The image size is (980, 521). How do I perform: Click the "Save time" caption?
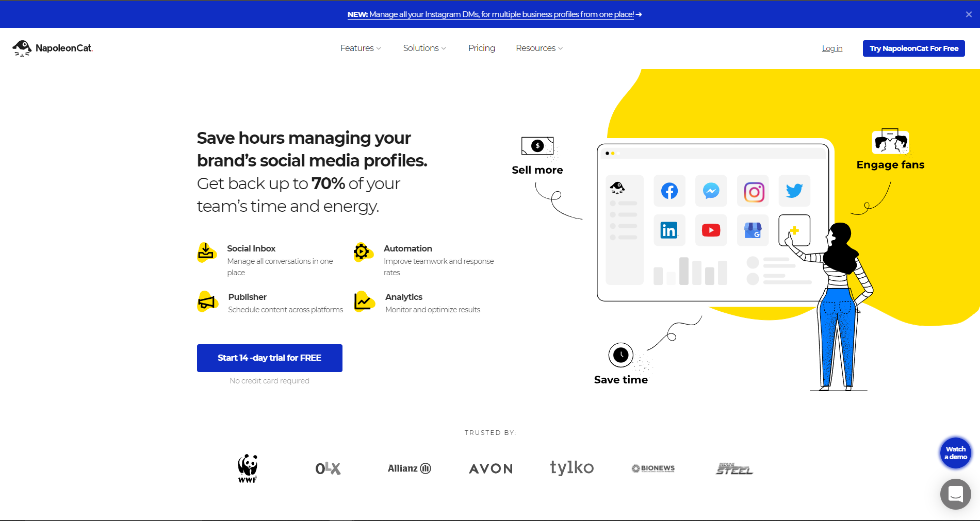[621, 380]
